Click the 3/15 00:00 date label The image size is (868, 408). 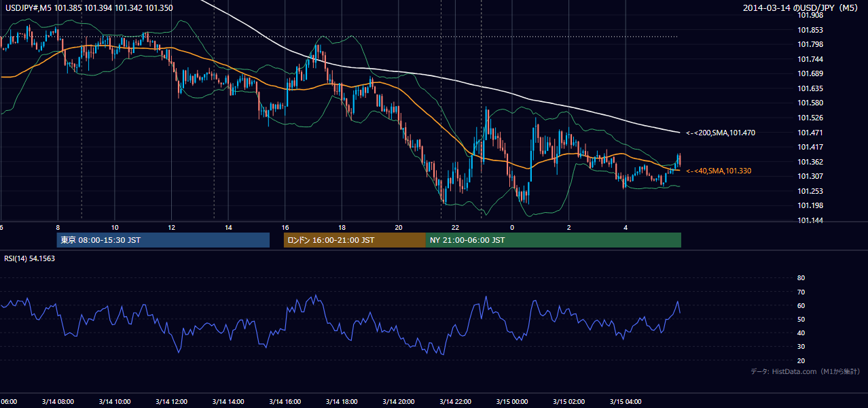tap(512, 401)
